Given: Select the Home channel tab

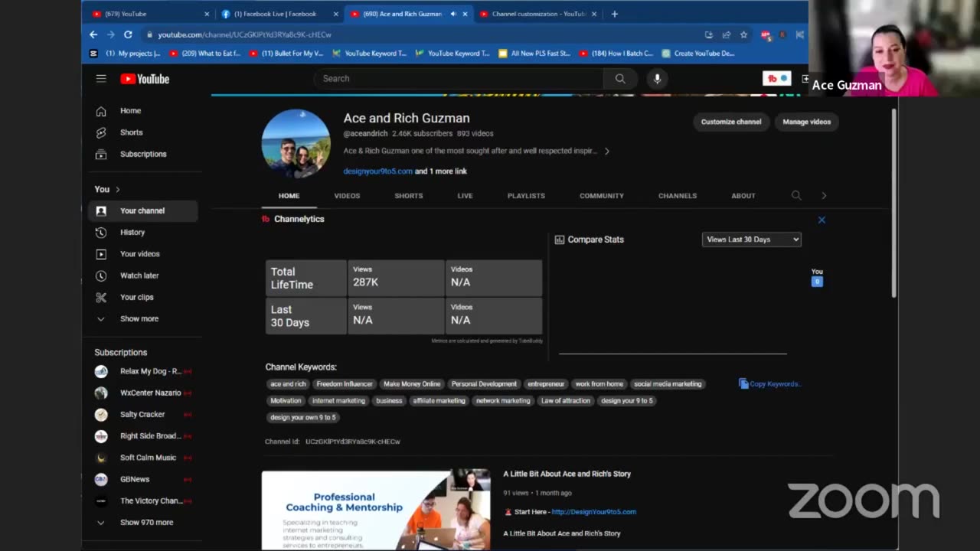Looking at the screenshot, I should [x=289, y=196].
